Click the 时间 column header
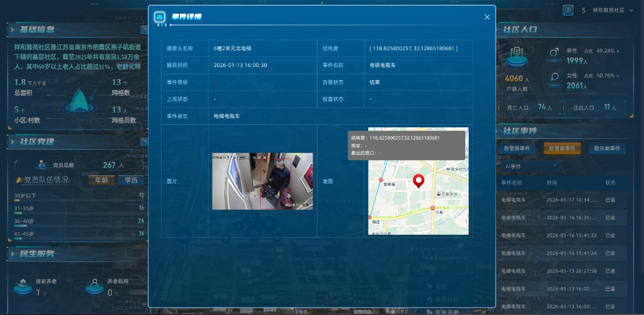 click(x=551, y=183)
